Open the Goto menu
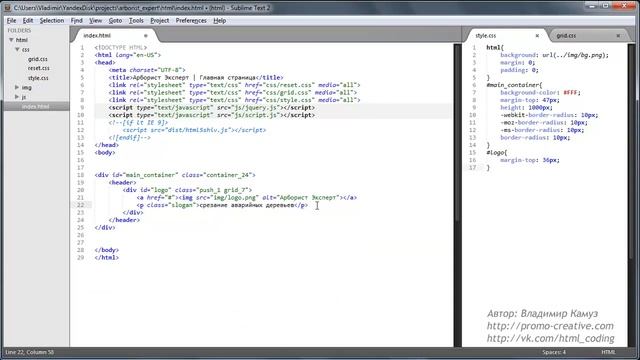 115,20
